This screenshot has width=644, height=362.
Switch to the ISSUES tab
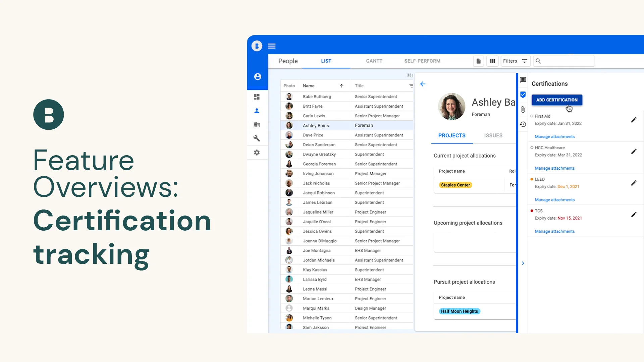tap(493, 135)
